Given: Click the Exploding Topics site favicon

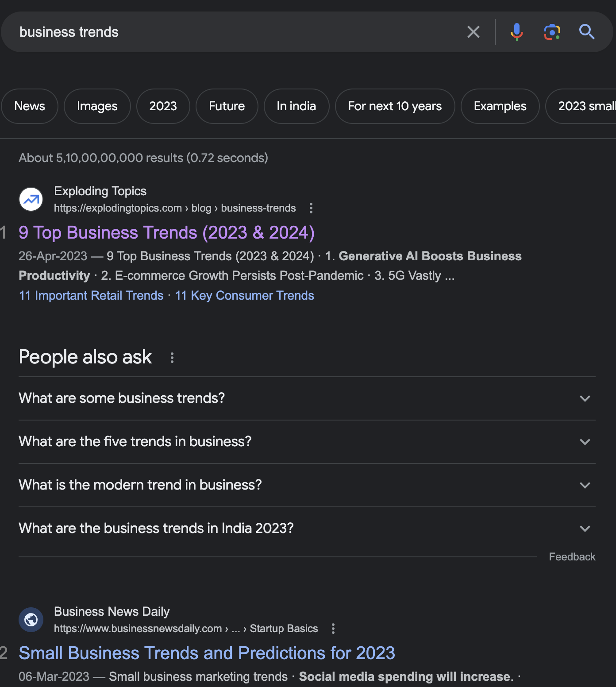Looking at the screenshot, I should click(x=31, y=199).
